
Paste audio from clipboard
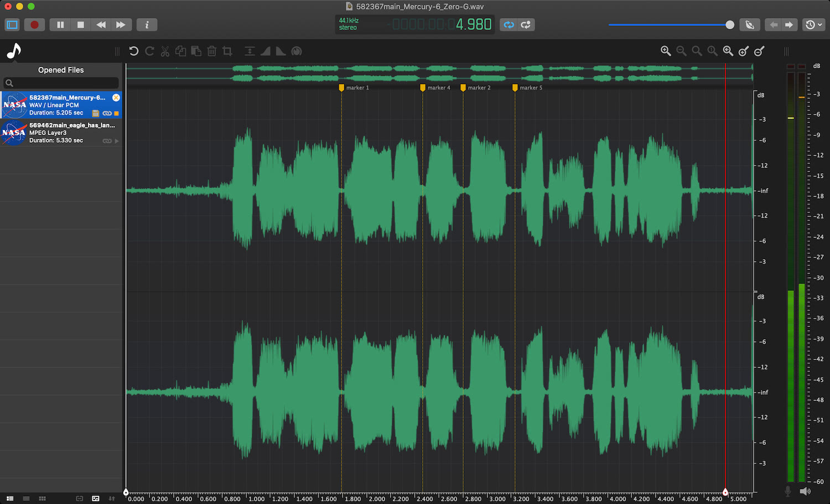coord(196,51)
